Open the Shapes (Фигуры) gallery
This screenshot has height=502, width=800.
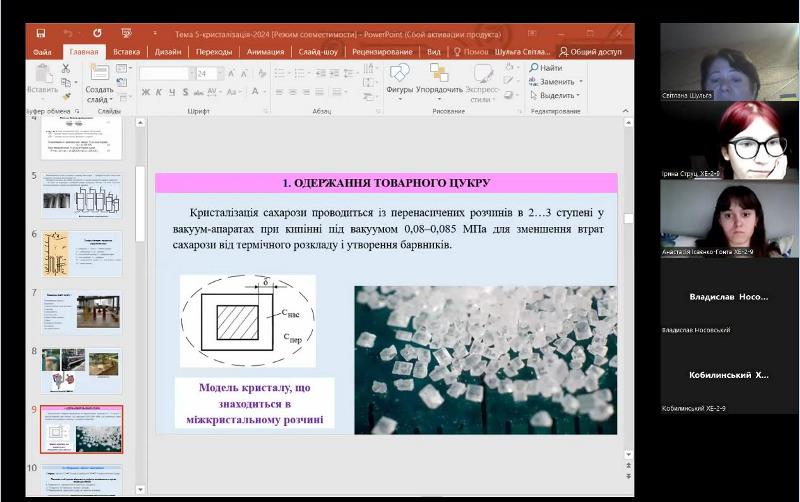click(x=399, y=74)
